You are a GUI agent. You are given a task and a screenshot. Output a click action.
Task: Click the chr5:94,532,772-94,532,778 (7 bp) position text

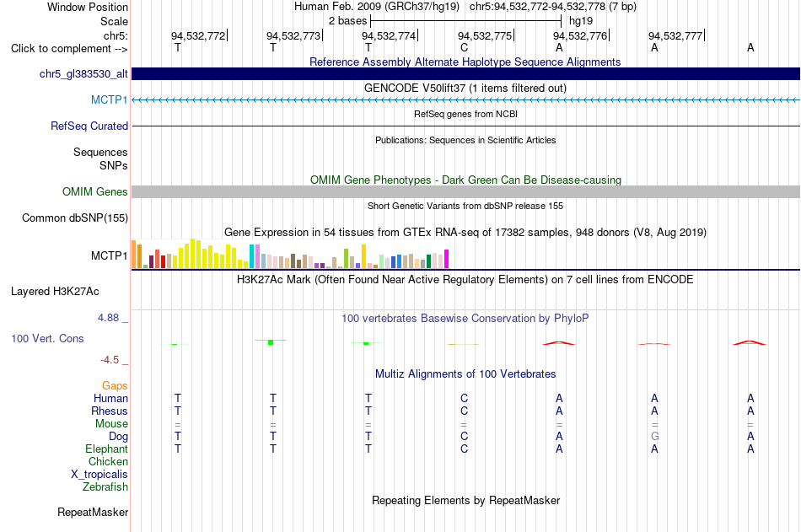pos(553,7)
